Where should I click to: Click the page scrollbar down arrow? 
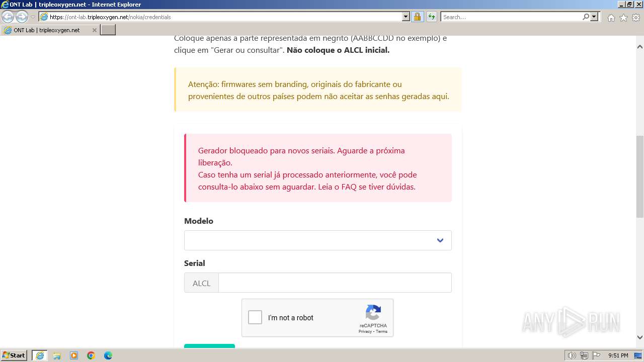639,337
